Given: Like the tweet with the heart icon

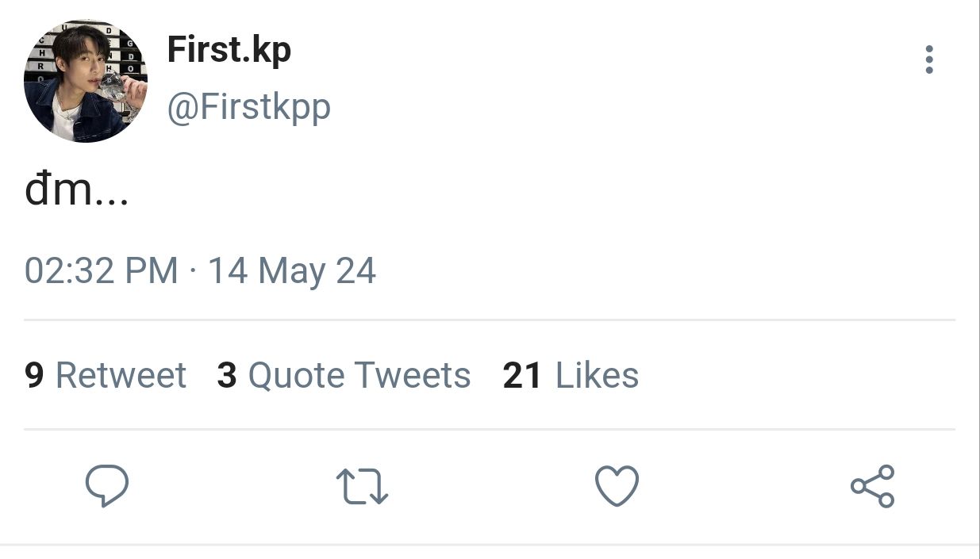Looking at the screenshot, I should click(x=617, y=486).
